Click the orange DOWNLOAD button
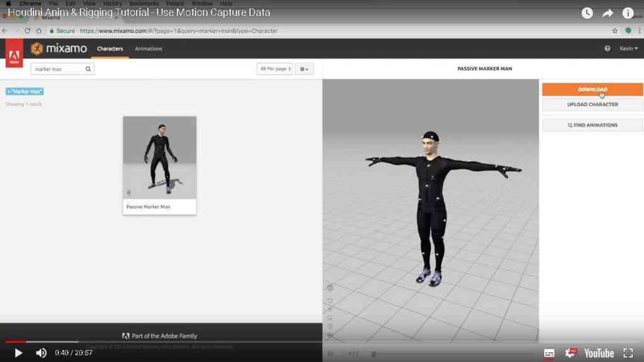 click(592, 89)
